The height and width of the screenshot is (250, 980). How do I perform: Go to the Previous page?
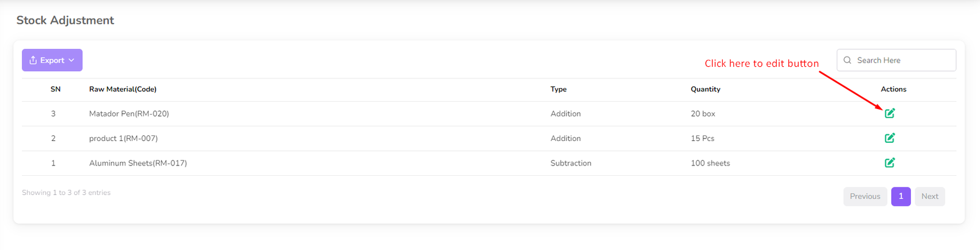click(865, 196)
